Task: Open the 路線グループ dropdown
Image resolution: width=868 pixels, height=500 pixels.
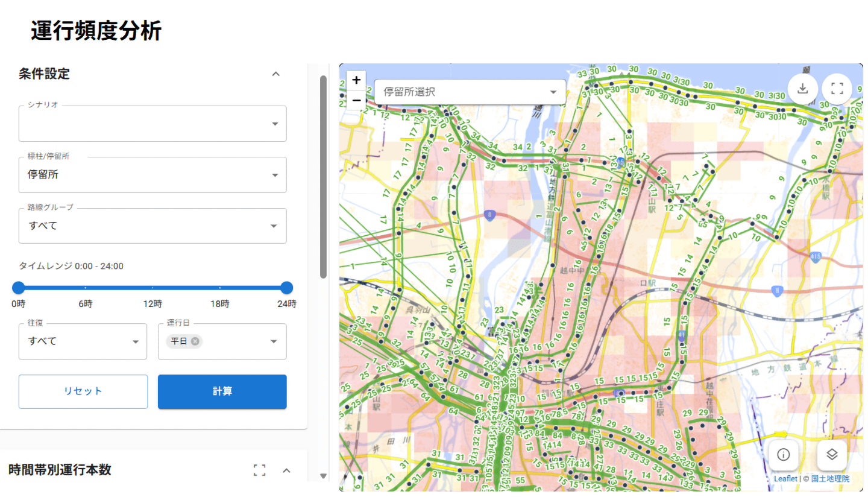Action: click(153, 226)
